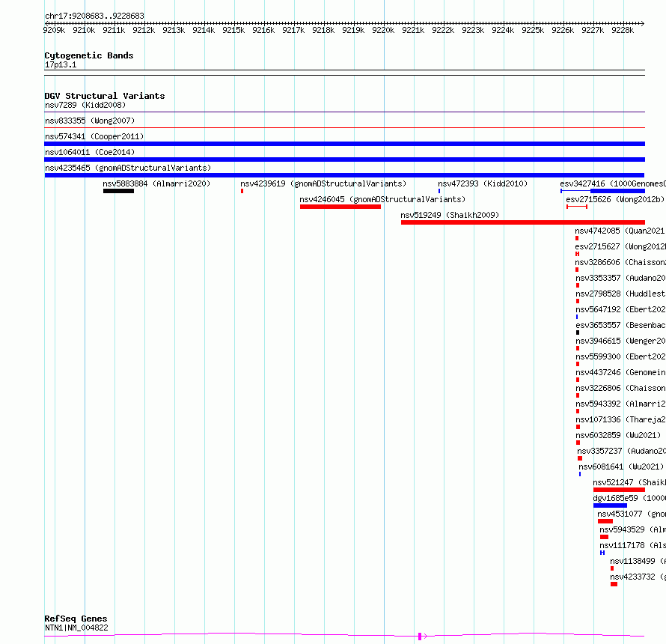This screenshot has height=644, width=666.
Task: Open the red nsv4246045 gnomAD bar
Action: (340, 207)
